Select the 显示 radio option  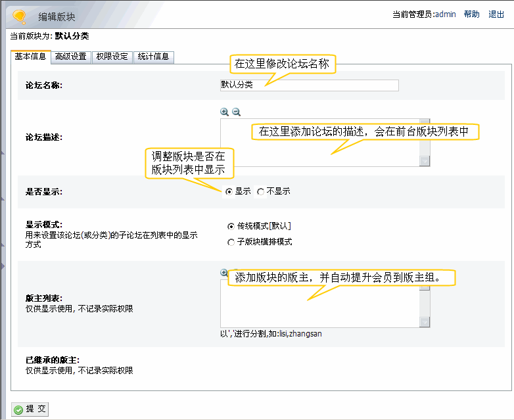[229, 192]
